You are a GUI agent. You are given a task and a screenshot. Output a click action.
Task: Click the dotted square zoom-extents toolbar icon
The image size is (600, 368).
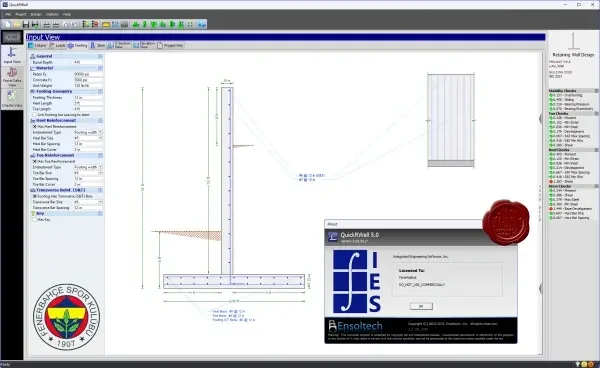[x=190, y=24]
